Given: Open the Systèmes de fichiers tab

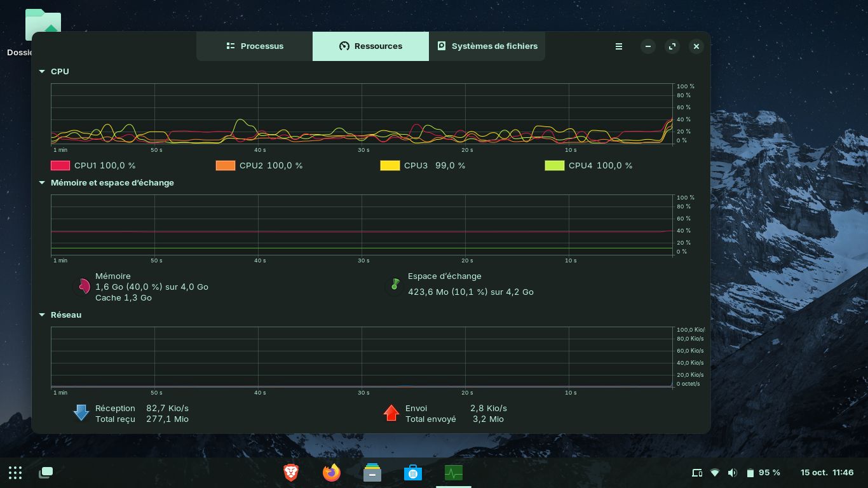Looking at the screenshot, I should 487,46.
